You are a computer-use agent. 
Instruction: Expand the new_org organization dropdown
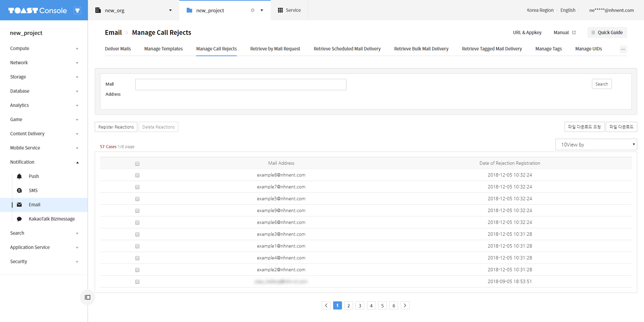coord(170,10)
